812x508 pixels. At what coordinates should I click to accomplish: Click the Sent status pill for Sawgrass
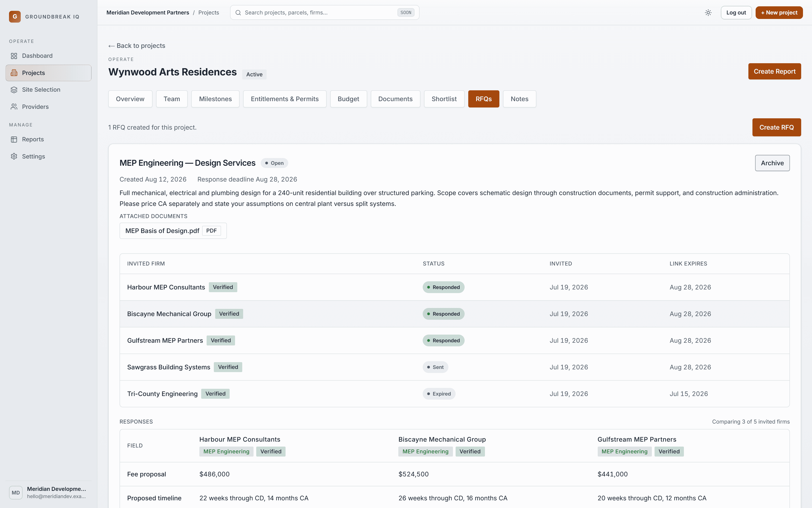click(435, 367)
